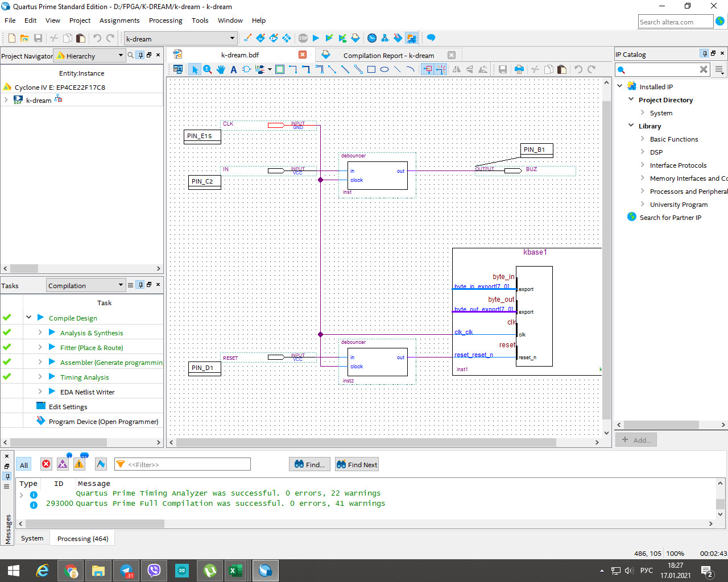Open the Compilation dropdown in Tasks panel
728x582 pixels.
pos(85,285)
